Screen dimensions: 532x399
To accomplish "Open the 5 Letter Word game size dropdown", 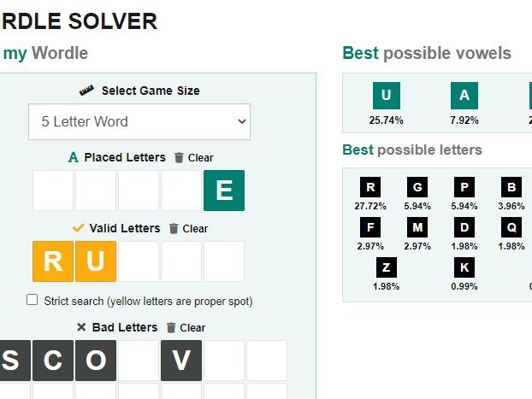I will (139, 121).
